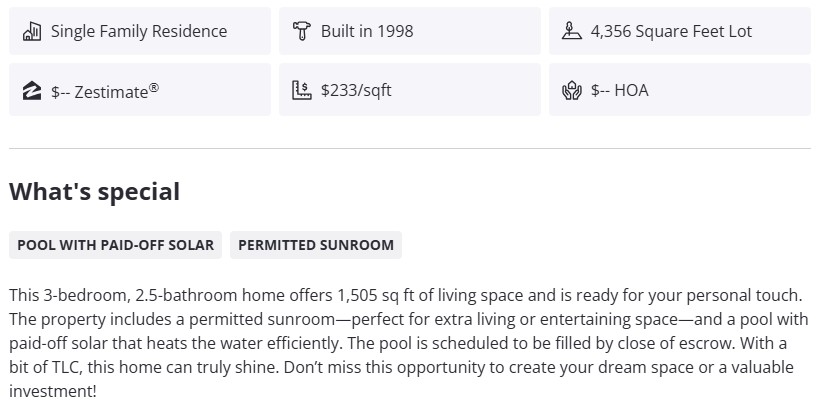The width and height of the screenshot is (834, 408).
Task: Click the HOA hands icon
Action: (x=571, y=90)
